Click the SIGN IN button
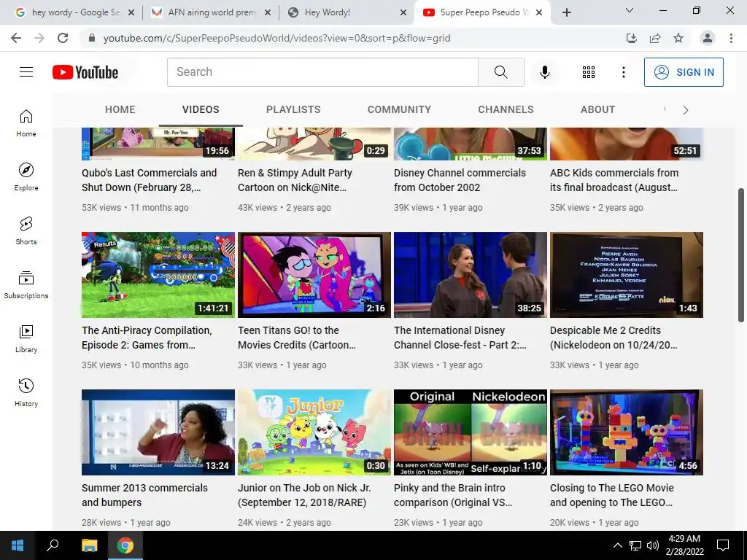Image resolution: width=747 pixels, height=560 pixels. [684, 72]
